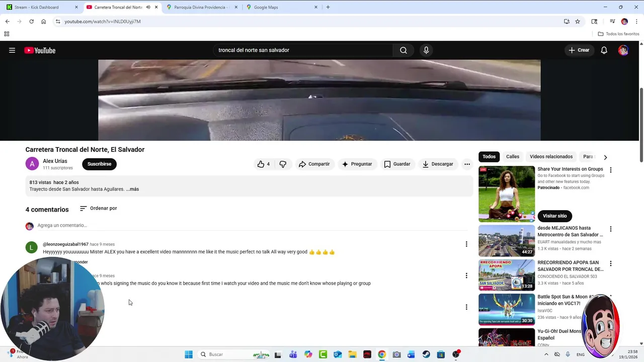Click Visitar sitio on the ad
Screen dimensions: 644x362
(554, 216)
